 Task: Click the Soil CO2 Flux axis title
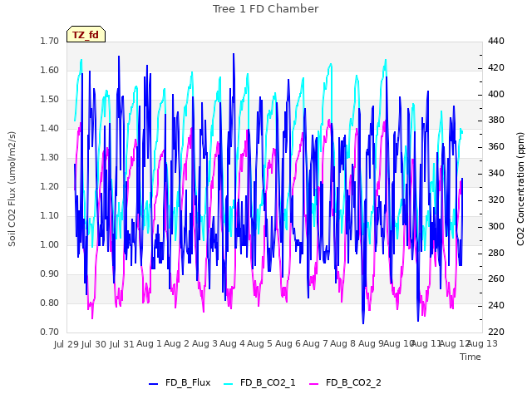click(12, 189)
